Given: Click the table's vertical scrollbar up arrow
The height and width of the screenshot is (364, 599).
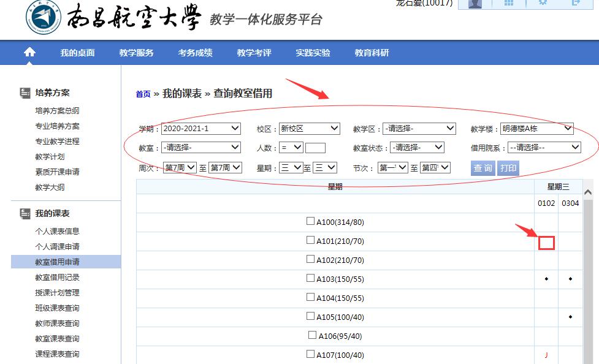Looking at the screenshot, I should tap(589, 192).
